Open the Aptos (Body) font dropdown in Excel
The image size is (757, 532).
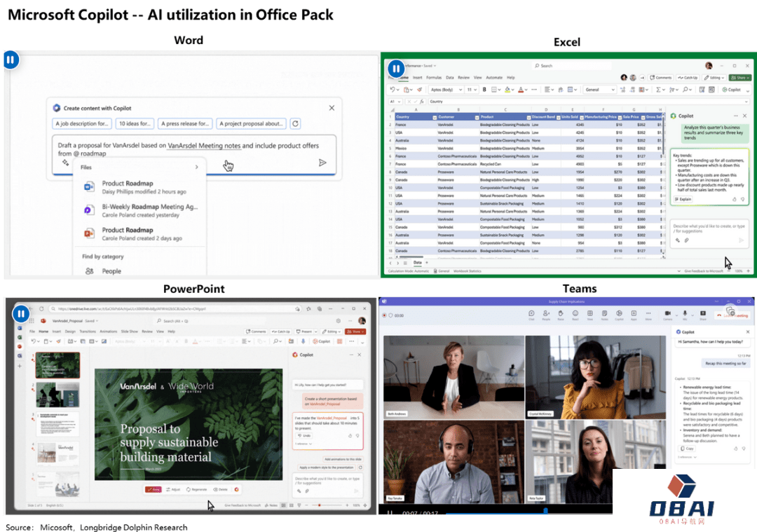coord(459,90)
